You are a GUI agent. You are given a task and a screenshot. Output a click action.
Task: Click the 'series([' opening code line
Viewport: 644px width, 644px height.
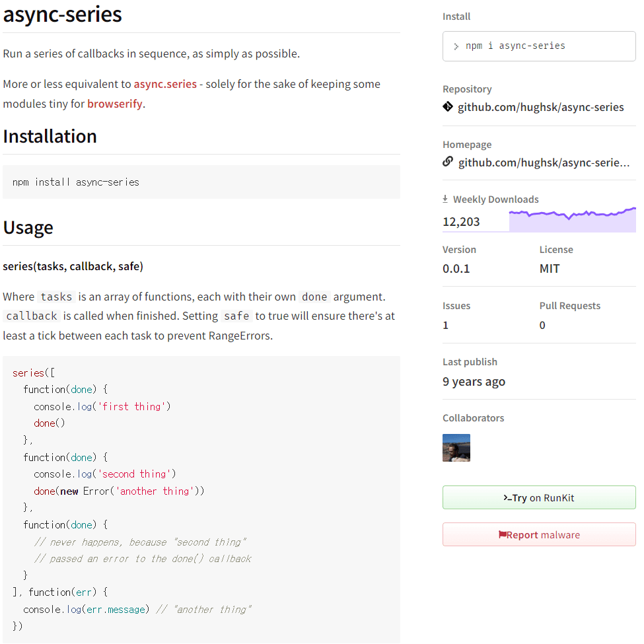pos(33,373)
